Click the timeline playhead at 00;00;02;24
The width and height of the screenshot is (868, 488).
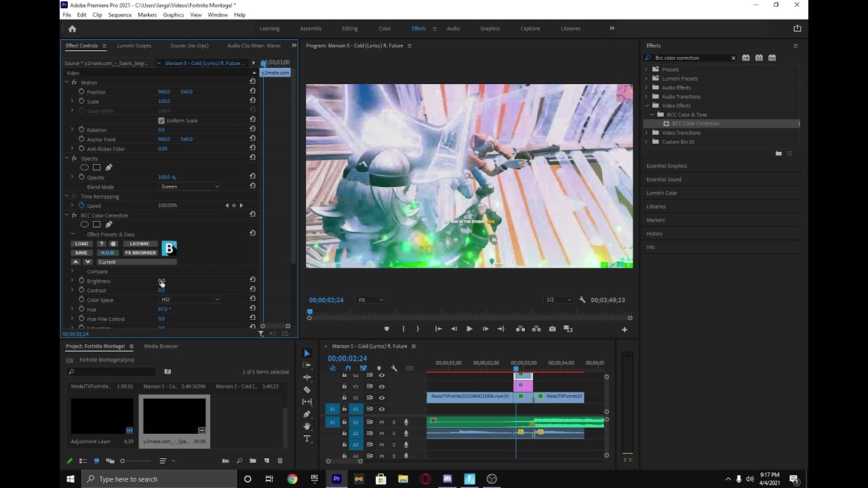tap(516, 369)
